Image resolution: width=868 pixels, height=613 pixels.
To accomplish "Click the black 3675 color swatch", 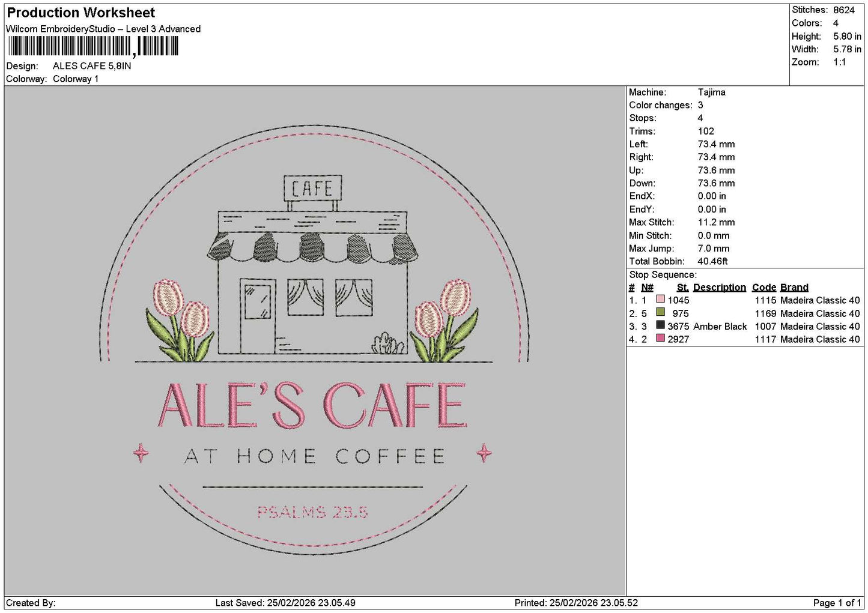I will tap(660, 325).
